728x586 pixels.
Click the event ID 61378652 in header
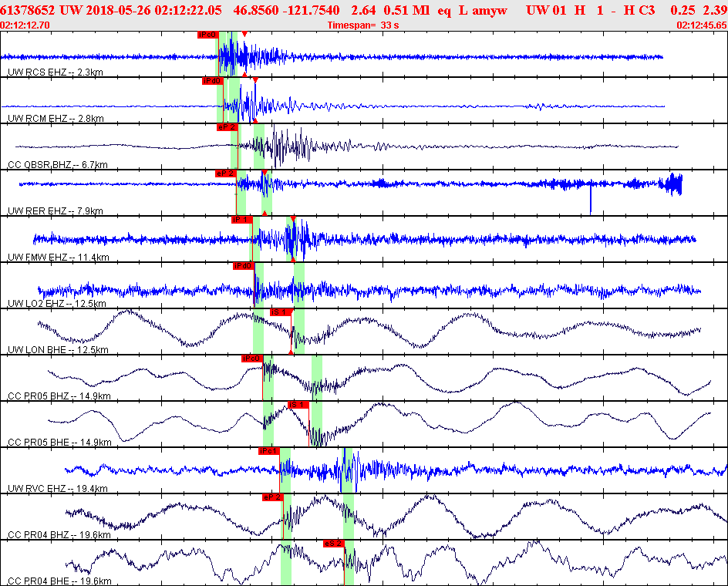[x=28, y=10]
